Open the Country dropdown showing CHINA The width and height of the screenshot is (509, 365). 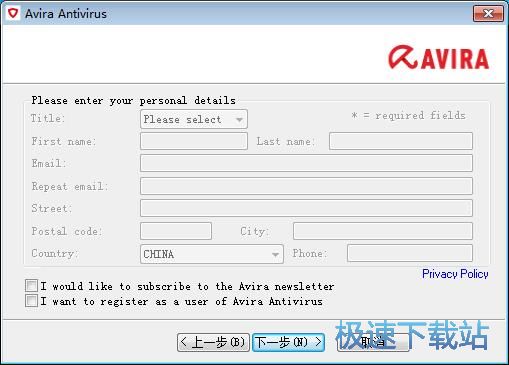coord(212,254)
